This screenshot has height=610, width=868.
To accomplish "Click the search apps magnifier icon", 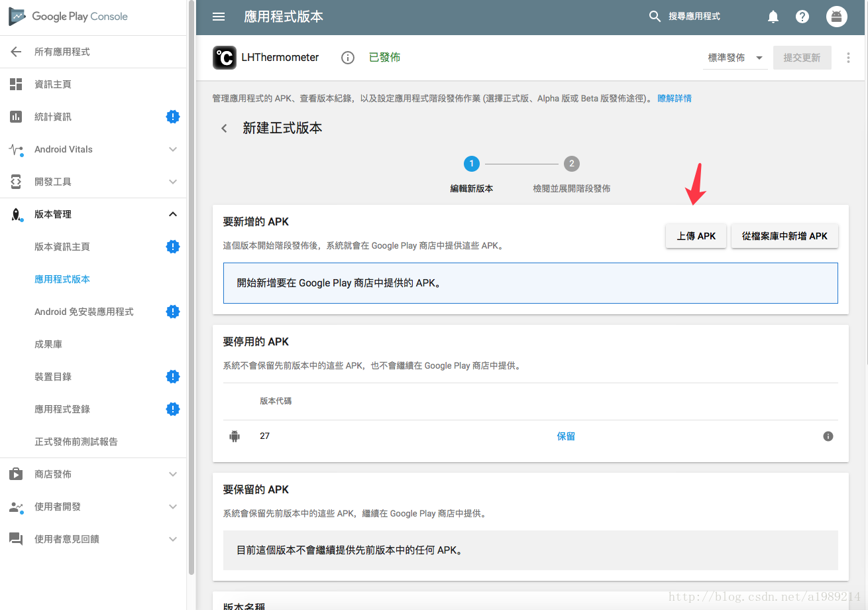I will tap(655, 16).
